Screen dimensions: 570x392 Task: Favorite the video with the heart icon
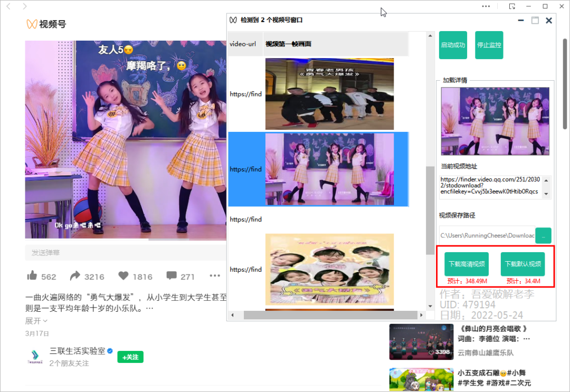[125, 275]
